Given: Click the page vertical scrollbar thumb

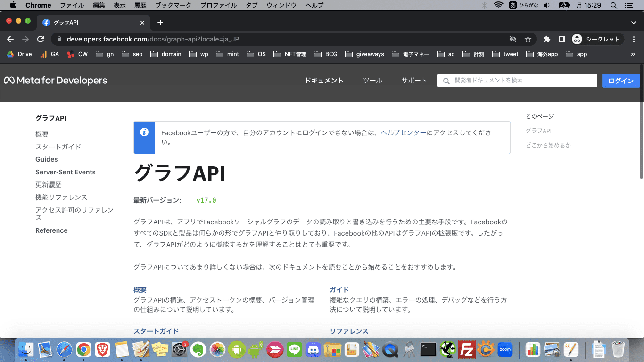Looking at the screenshot, I should pos(641,121).
